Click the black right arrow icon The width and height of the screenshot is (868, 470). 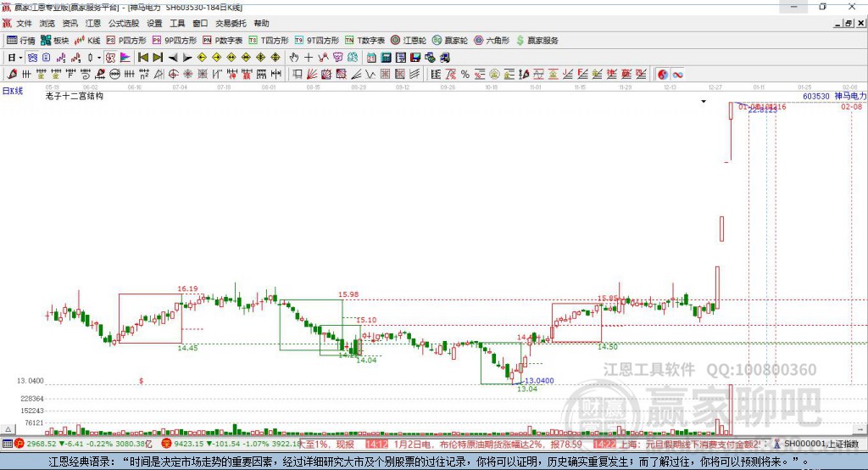click(x=187, y=58)
